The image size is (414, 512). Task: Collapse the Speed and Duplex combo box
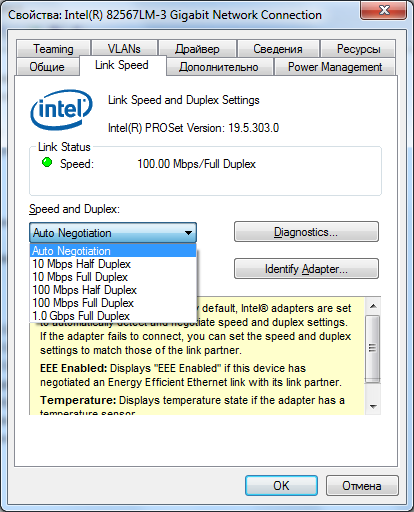[113, 232]
